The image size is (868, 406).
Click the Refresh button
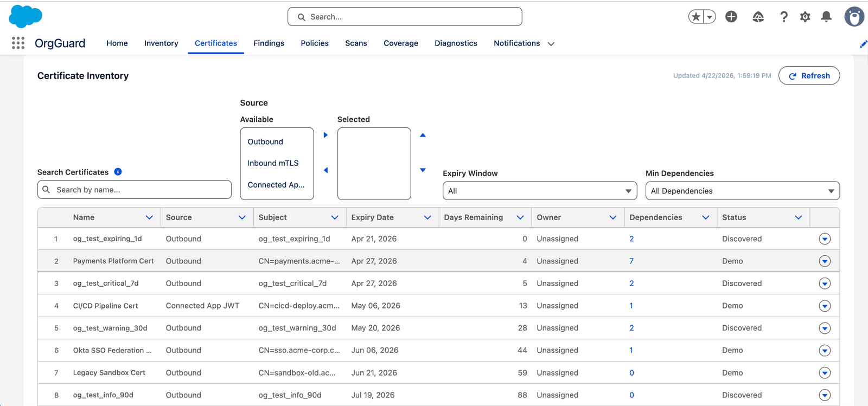point(809,76)
